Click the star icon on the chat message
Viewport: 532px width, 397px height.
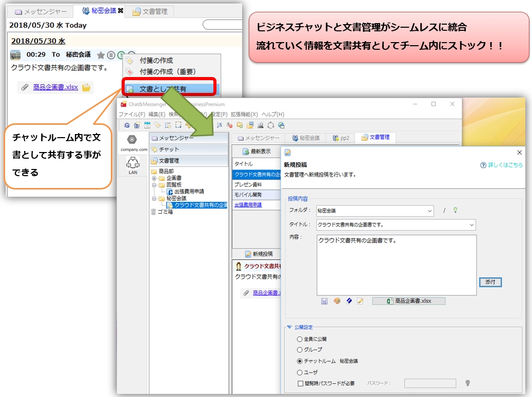click(101, 55)
